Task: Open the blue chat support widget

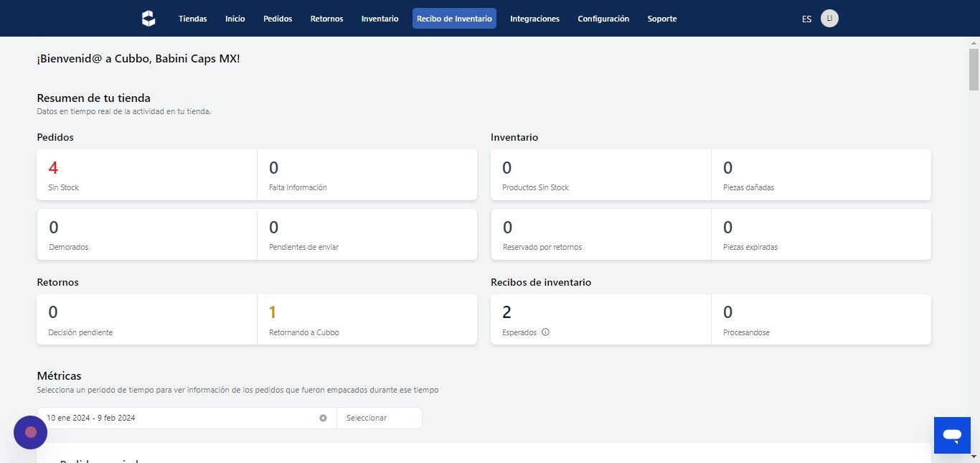Action: coord(952,435)
